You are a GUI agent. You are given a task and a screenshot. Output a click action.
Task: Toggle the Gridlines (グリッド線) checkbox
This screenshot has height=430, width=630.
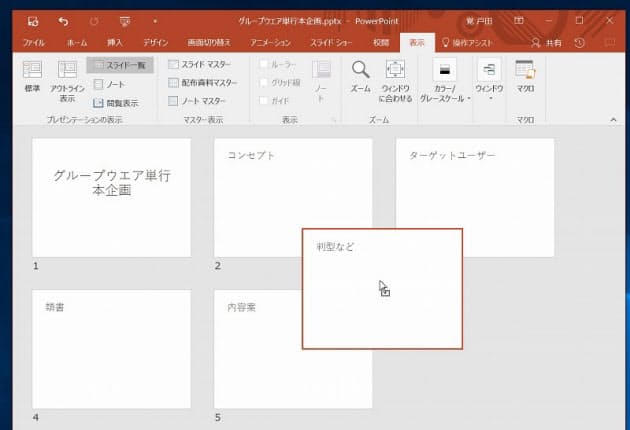click(x=264, y=83)
